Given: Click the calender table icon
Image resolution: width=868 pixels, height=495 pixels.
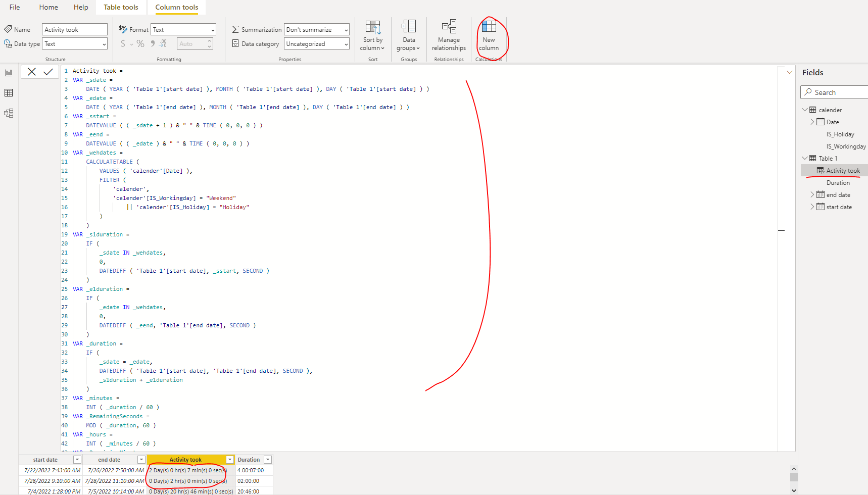Looking at the screenshot, I should [x=812, y=110].
